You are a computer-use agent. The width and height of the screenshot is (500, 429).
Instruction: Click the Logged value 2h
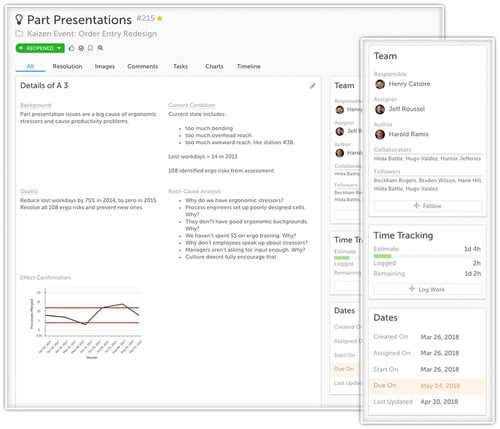pyautogui.click(x=477, y=263)
